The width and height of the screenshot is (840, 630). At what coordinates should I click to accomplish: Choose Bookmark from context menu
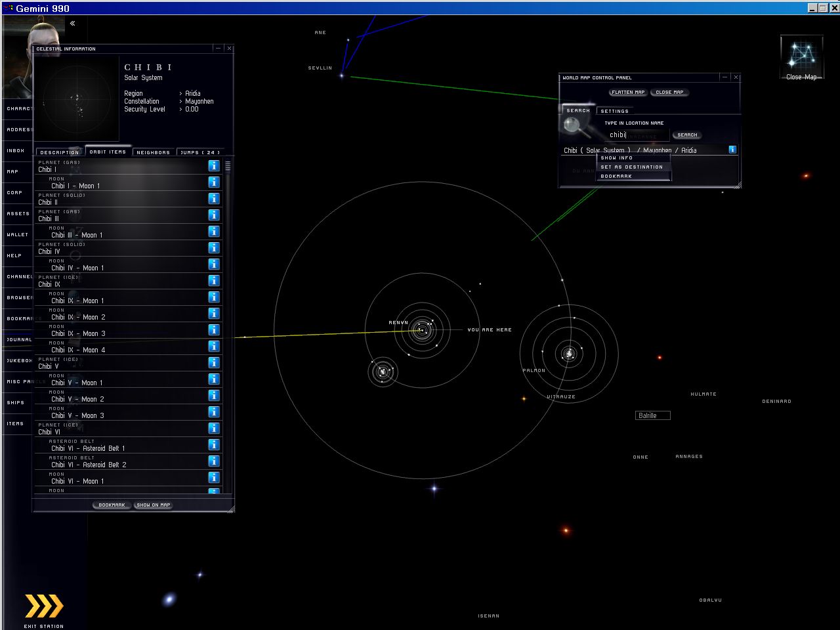tap(633, 177)
